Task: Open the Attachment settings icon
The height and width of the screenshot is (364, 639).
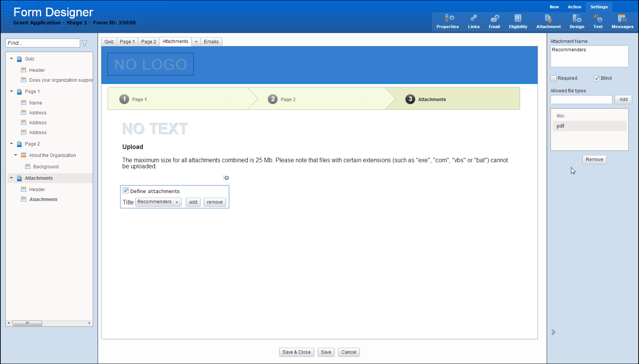Action: [x=548, y=18]
